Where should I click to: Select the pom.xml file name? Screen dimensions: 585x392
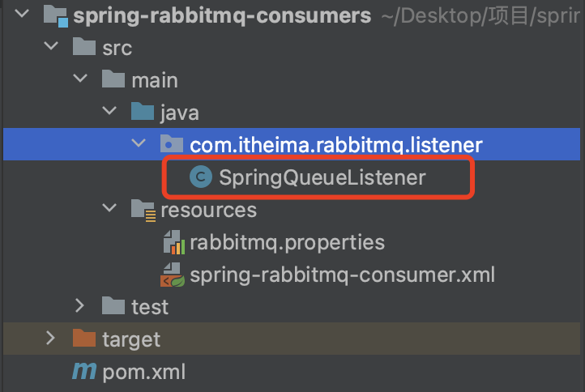coord(143,372)
